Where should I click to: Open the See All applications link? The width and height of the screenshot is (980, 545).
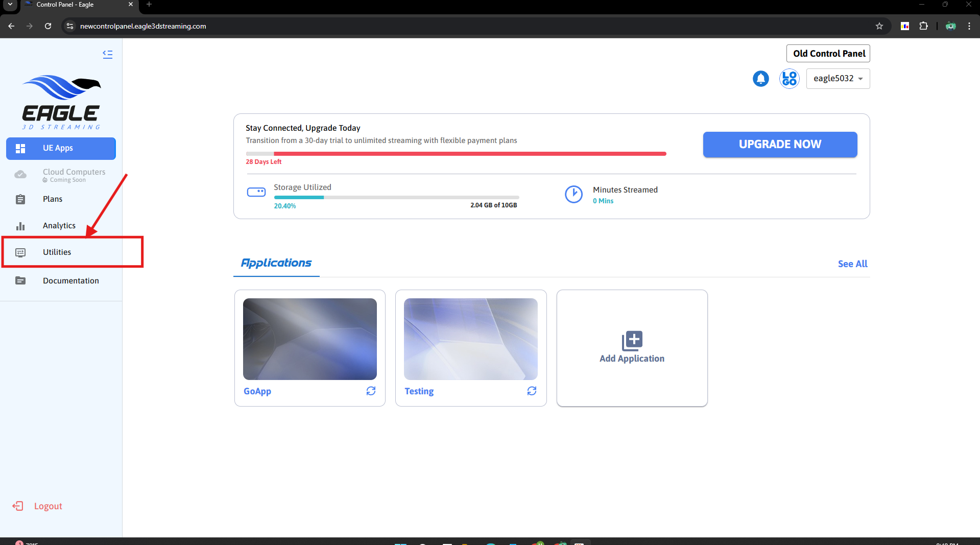pos(852,264)
